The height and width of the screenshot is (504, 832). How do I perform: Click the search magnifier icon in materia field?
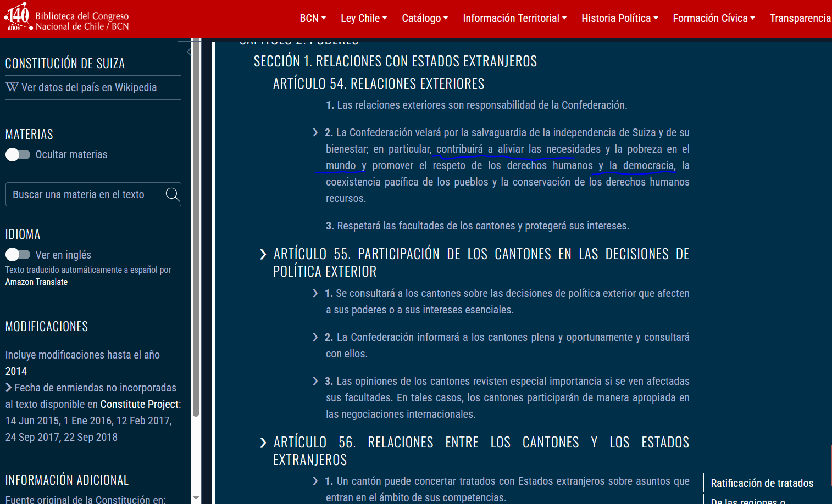172,194
